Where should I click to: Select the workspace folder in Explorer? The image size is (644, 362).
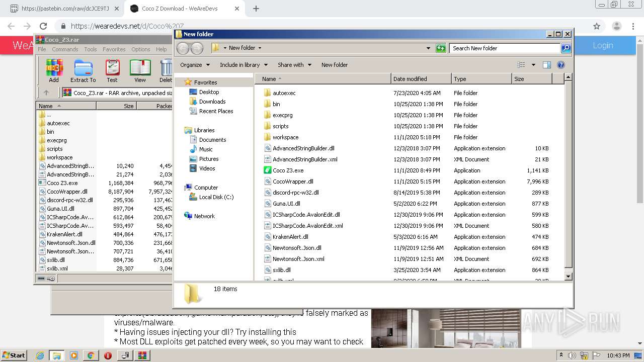pyautogui.click(x=286, y=137)
